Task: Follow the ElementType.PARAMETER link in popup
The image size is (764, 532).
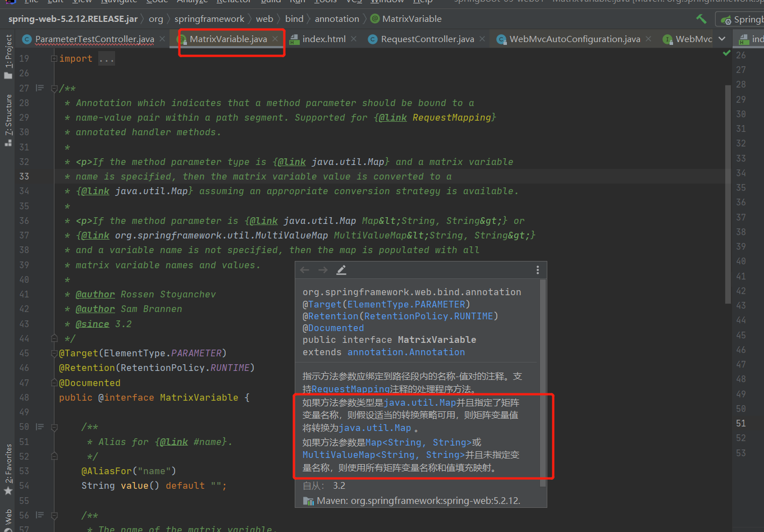Action: 406,304
